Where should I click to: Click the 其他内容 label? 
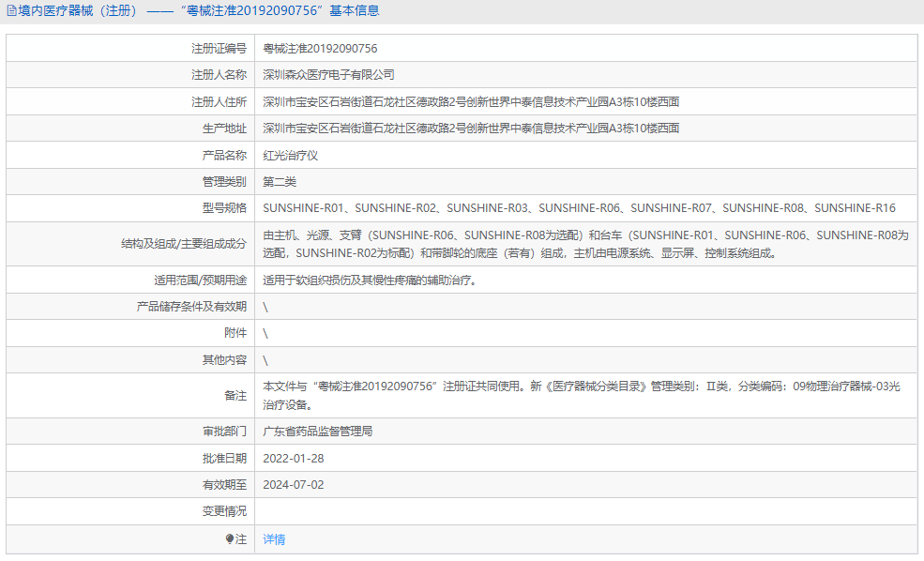[x=224, y=359]
